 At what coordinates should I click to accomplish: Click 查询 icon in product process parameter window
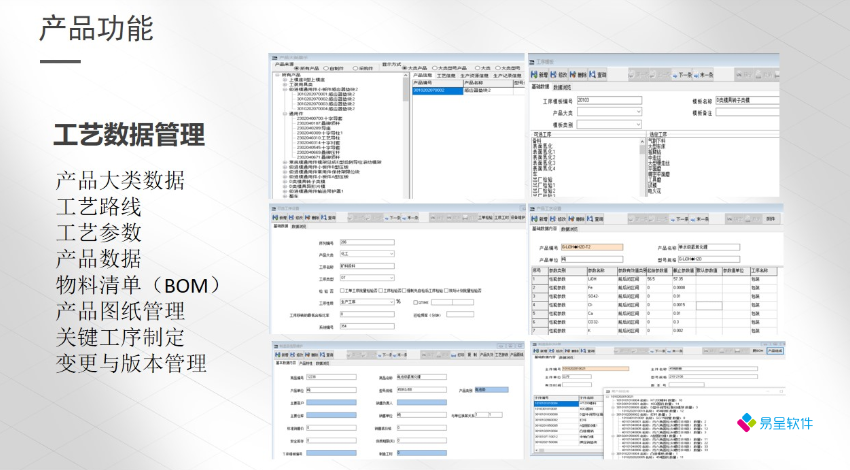[x=590, y=219]
